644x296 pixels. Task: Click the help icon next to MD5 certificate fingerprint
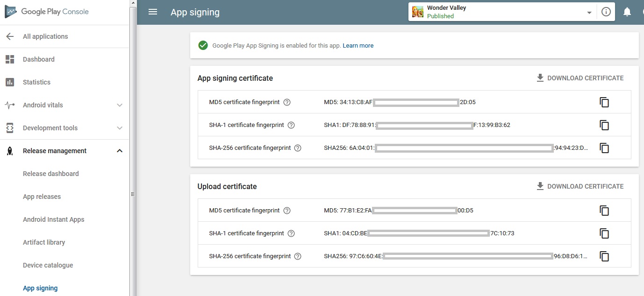coord(286,102)
